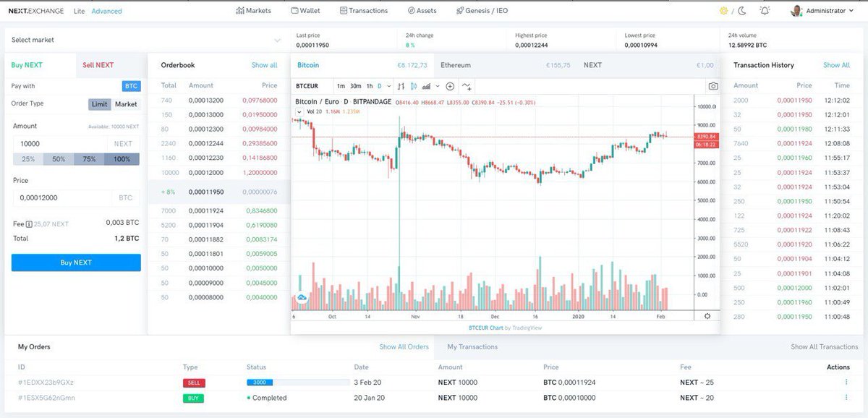Select 30m chart interval
This screenshot has height=418, width=868.
click(x=355, y=86)
